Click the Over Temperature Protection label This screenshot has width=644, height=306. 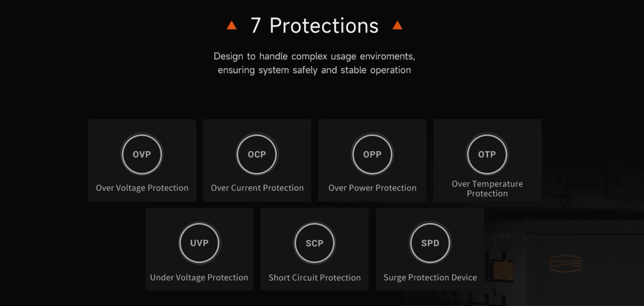pyautogui.click(x=487, y=188)
